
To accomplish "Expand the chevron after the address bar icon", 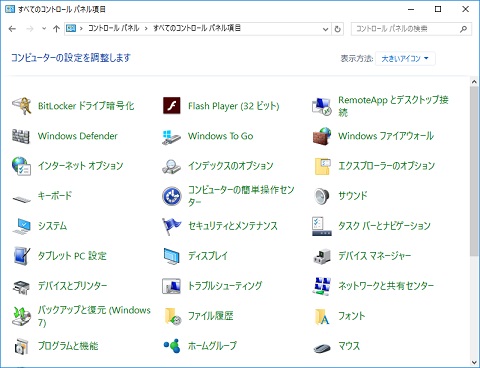I will pos(81,29).
